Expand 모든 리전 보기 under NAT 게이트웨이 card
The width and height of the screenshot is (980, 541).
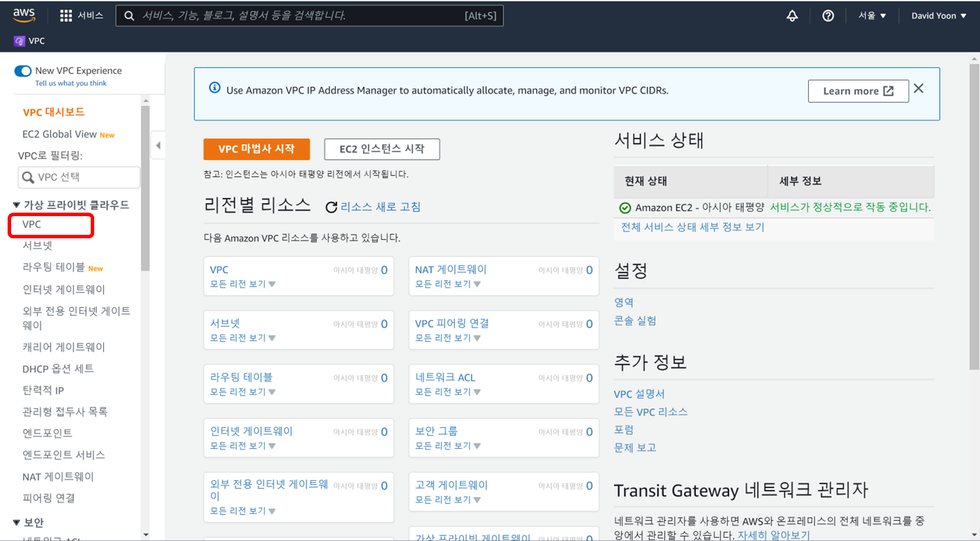pos(447,284)
